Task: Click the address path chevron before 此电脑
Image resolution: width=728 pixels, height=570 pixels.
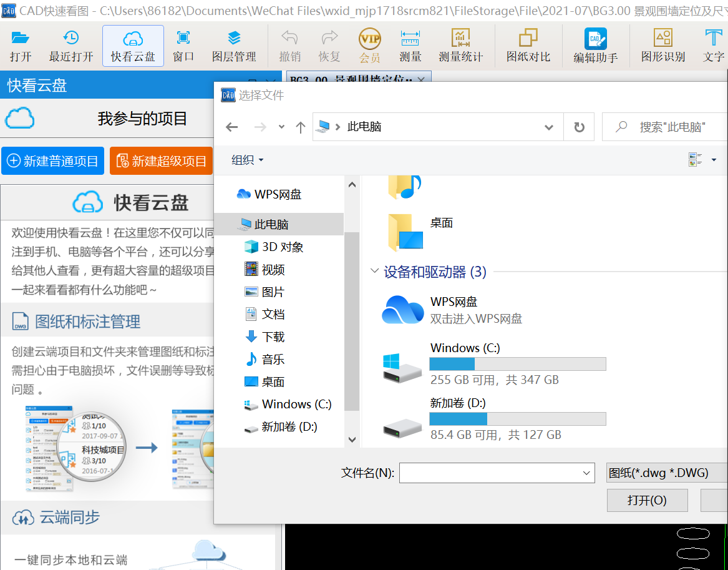Action: point(337,127)
